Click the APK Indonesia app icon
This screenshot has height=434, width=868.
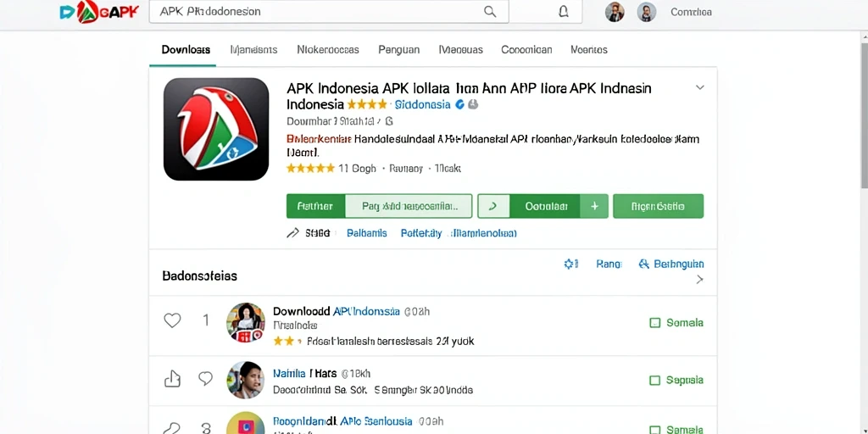coord(216,129)
